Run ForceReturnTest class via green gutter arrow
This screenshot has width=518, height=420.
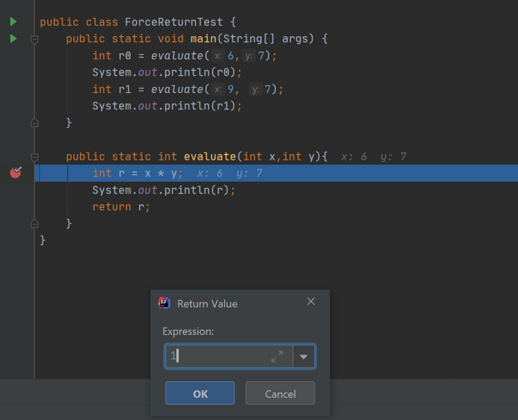click(13, 22)
